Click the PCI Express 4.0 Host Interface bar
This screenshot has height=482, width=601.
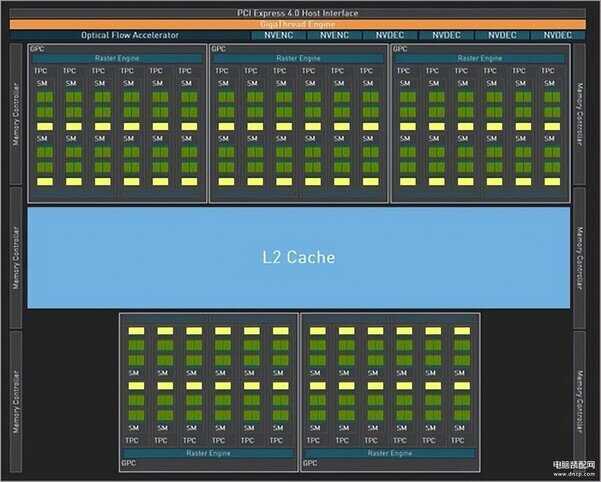point(297,13)
